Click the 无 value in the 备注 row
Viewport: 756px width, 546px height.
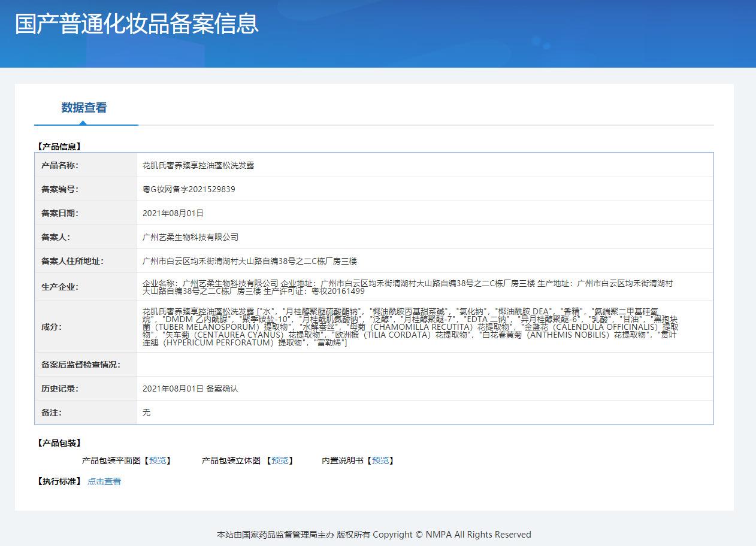147,412
